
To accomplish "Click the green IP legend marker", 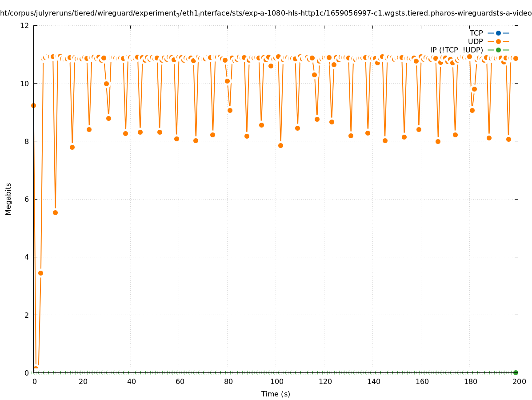I will click(x=498, y=50).
